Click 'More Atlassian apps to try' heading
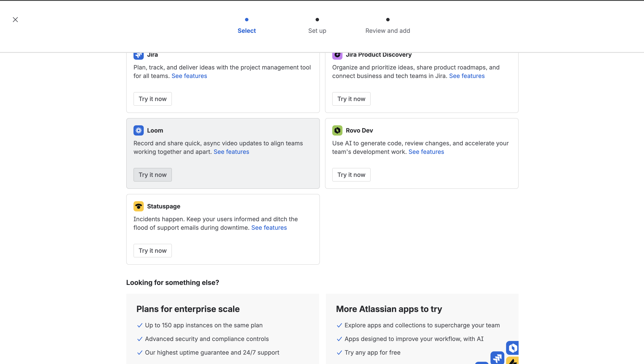This screenshot has width=644, height=364. (x=389, y=309)
